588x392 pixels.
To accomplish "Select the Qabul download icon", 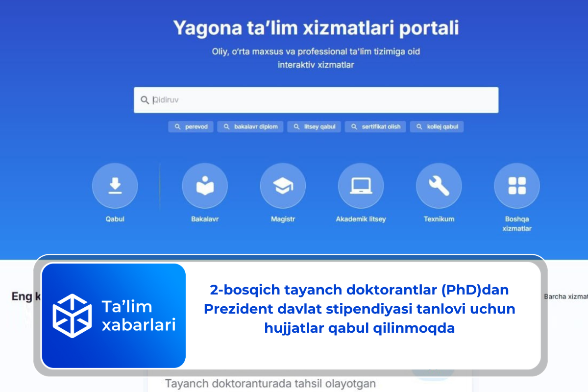I will [115, 186].
